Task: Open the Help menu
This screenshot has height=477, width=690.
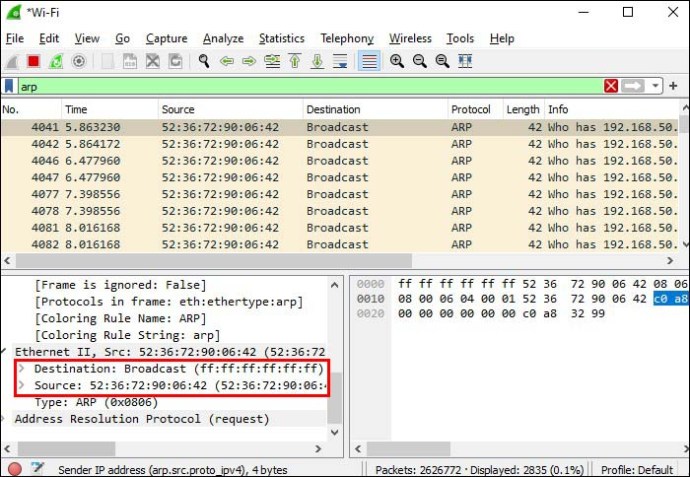Action: (502, 39)
